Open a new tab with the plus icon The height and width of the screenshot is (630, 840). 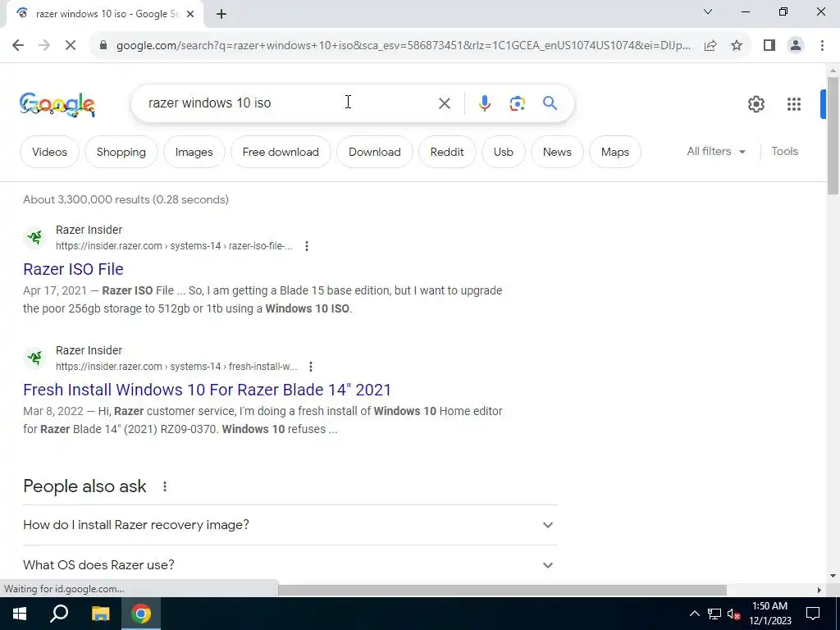(x=221, y=15)
